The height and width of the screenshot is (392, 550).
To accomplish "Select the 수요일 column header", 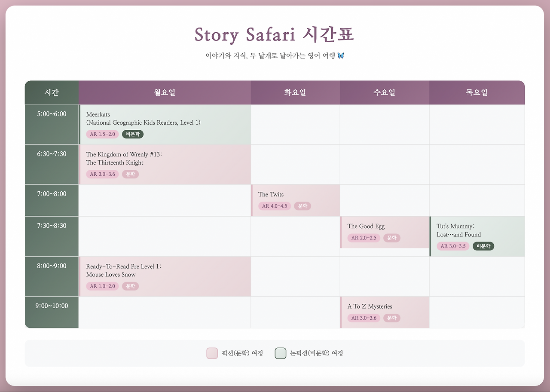I will pyautogui.click(x=385, y=92).
